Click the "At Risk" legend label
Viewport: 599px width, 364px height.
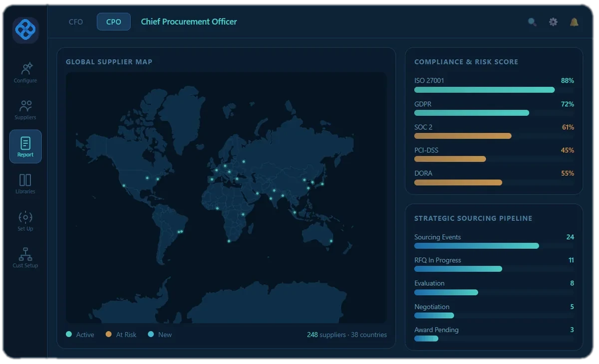coord(126,335)
